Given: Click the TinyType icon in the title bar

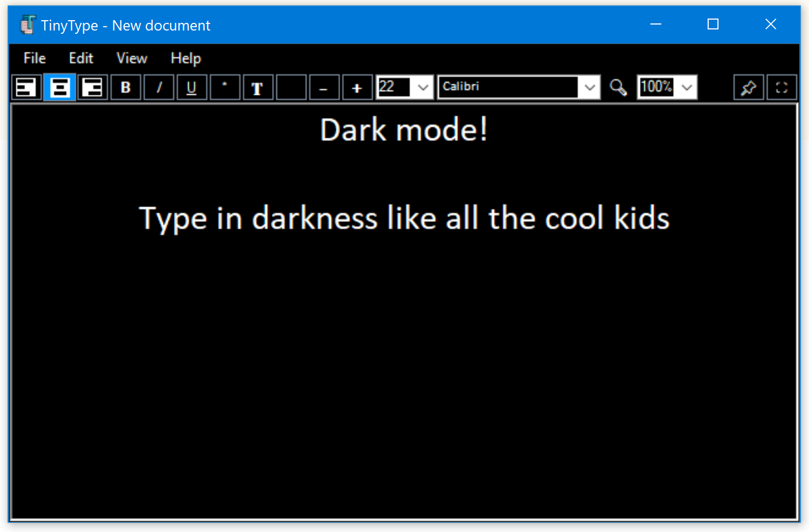Looking at the screenshot, I should [28, 25].
